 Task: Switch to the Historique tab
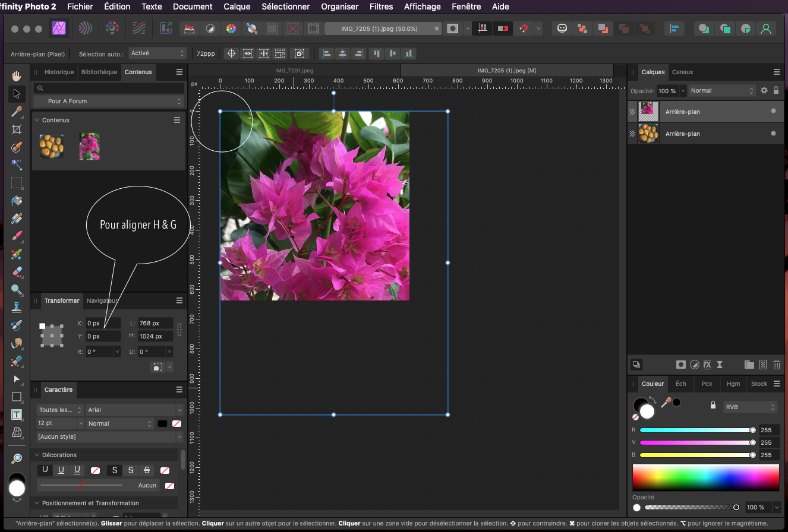[59, 72]
